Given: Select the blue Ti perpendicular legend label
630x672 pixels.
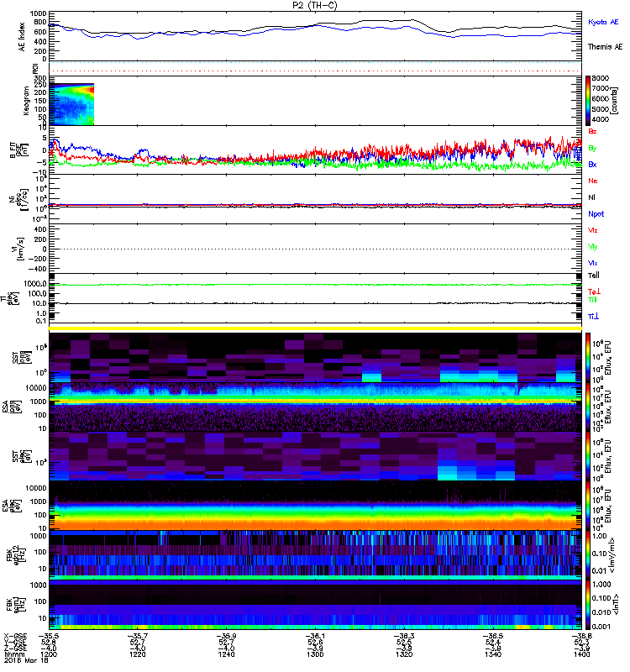Looking at the screenshot, I should [593, 317].
